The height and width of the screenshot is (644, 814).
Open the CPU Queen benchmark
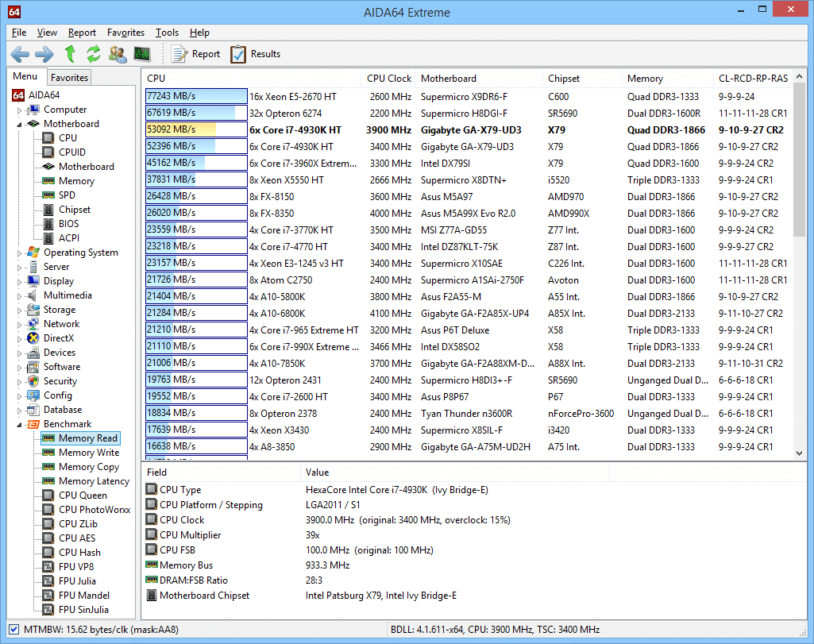[x=82, y=495]
